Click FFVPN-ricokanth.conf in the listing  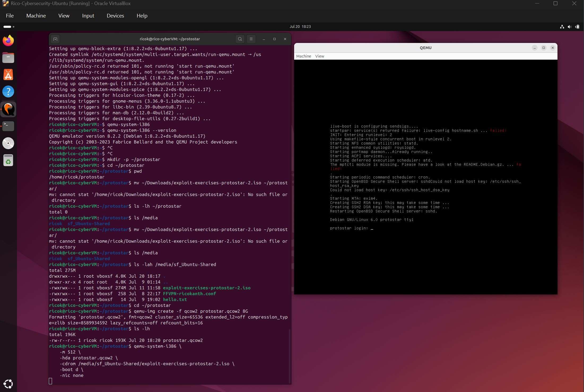[x=189, y=294]
